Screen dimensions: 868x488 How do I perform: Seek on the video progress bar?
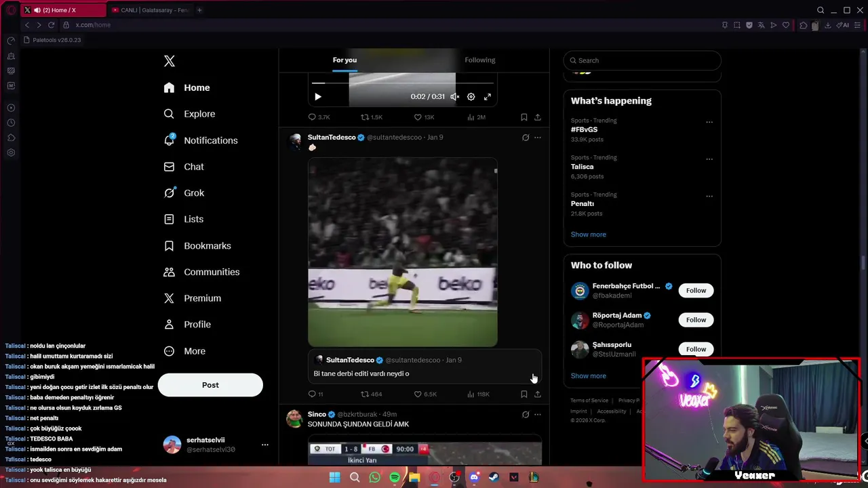[403, 83]
